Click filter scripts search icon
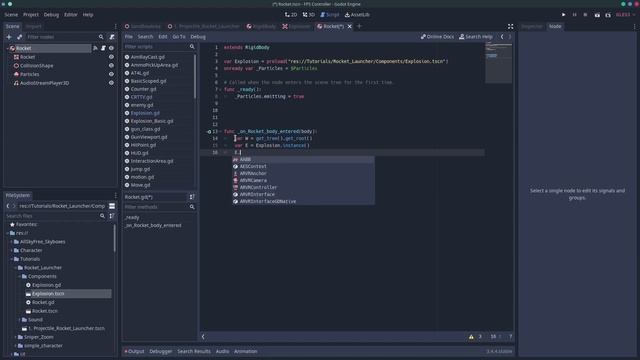Screen dimensions: 640x360 pos(192,47)
